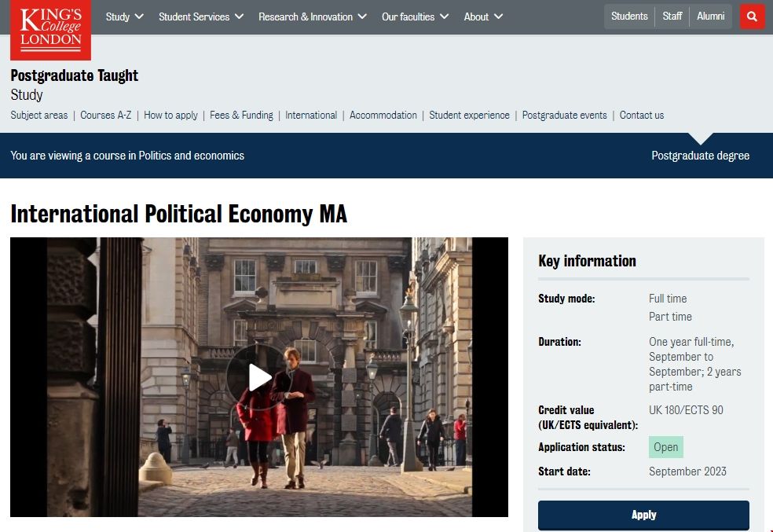The height and width of the screenshot is (532, 773).
Task: Open the red search icon button
Action: click(x=752, y=17)
